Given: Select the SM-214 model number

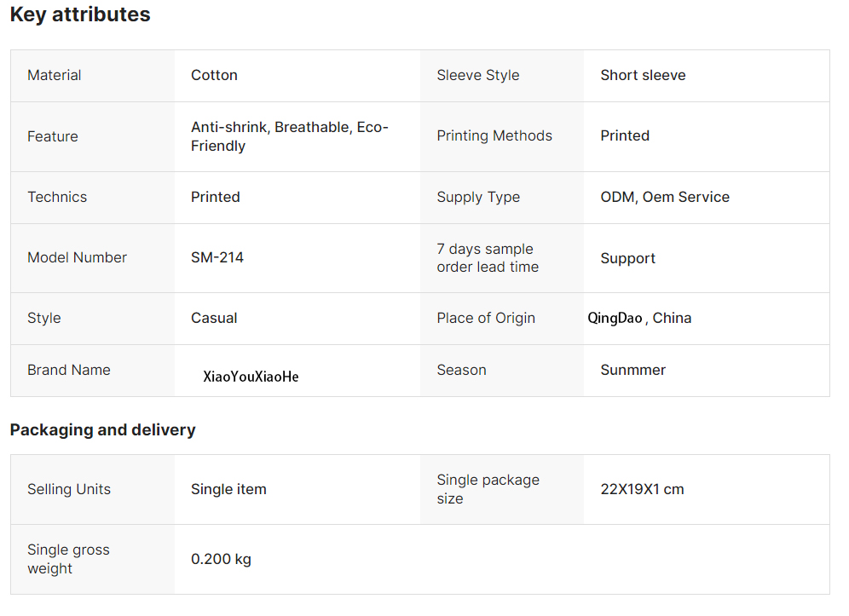Looking at the screenshot, I should (217, 257).
